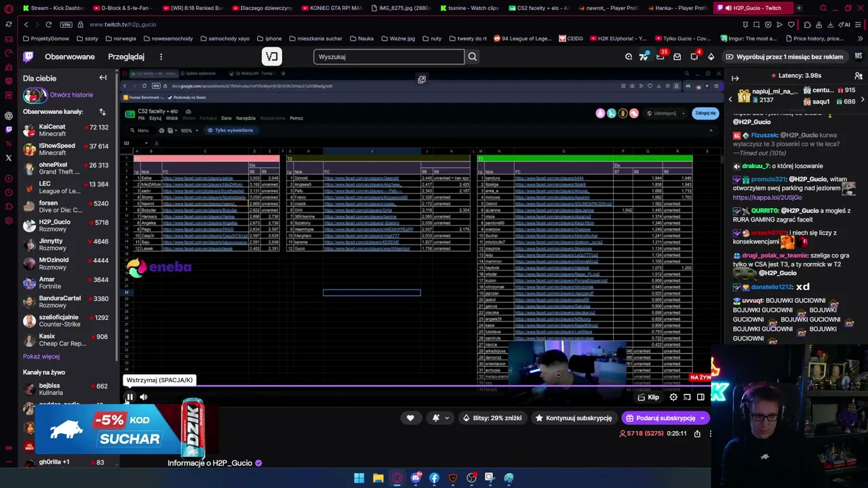Open Windows Start menu
Viewport: 868px width, 488px height.
pyautogui.click(x=359, y=478)
